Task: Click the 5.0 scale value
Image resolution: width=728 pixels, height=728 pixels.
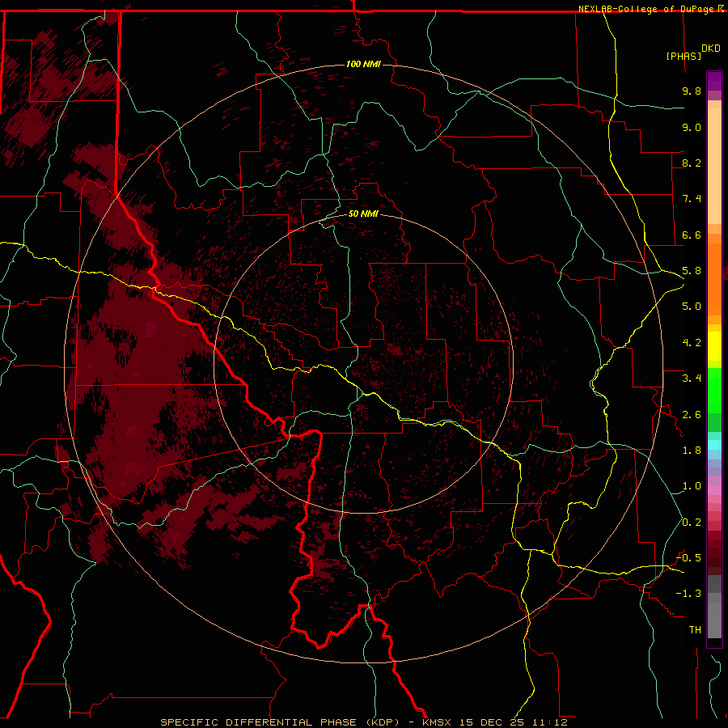Action: point(692,307)
